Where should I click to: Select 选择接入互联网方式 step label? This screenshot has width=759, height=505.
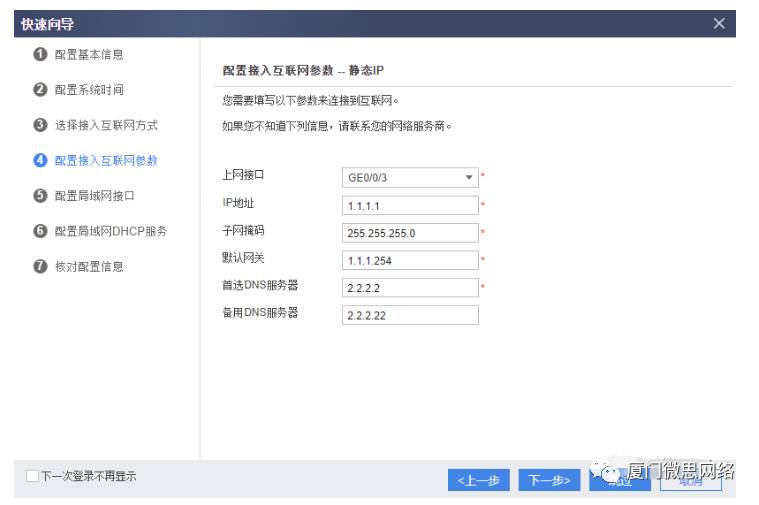[106, 125]
